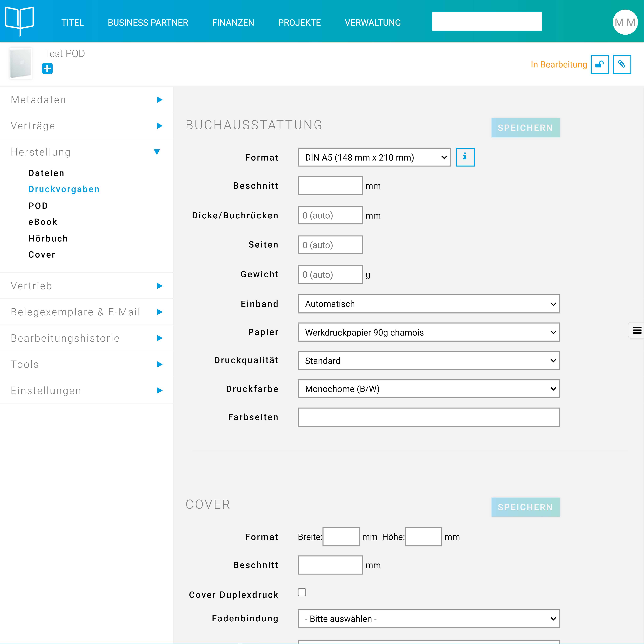The width and height of the screenshot is (644, 644).
Task: Click the Farbseiten input field
Action: click(428, 417)
